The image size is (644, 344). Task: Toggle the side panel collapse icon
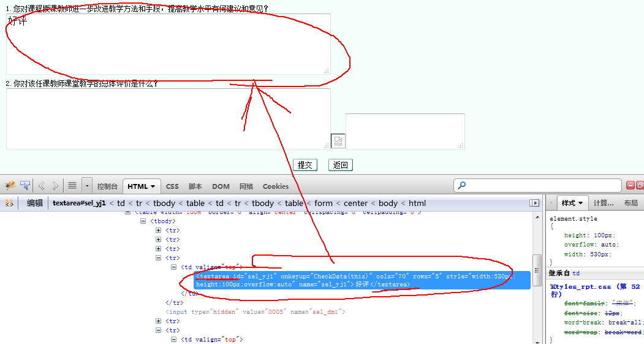(534, 203)
